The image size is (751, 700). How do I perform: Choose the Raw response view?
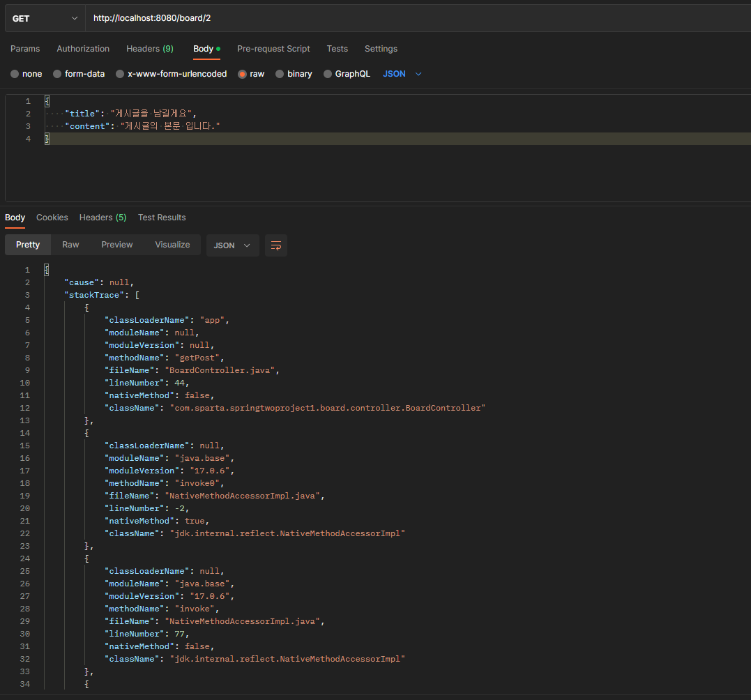pyautogui.click(x=70, y=245)
